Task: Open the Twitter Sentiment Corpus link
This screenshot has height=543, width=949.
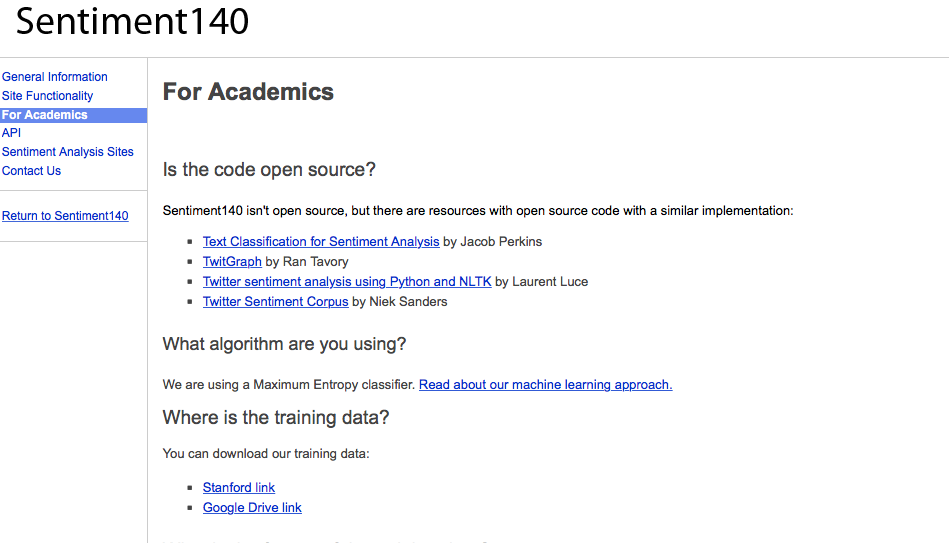Action: (x=275, y=302)
